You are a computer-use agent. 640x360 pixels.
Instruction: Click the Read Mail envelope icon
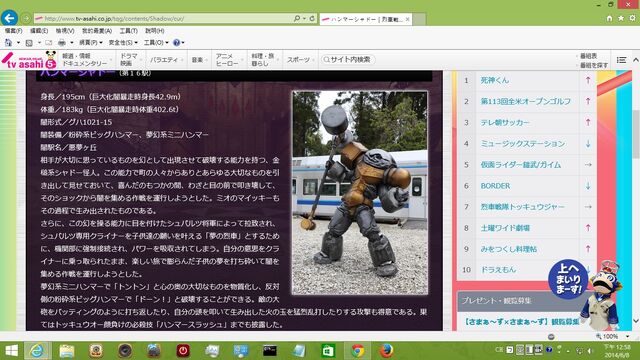pos(49,42)
